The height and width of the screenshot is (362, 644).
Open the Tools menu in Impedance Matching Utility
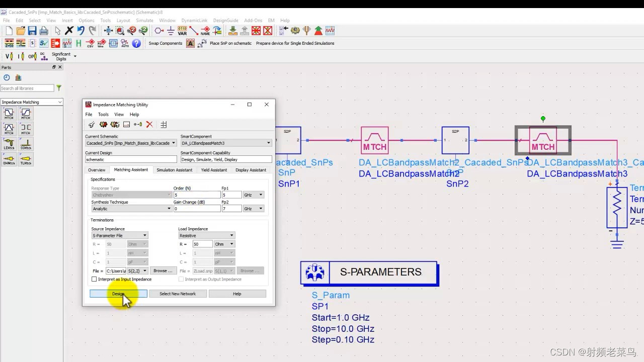click(103, 115)
